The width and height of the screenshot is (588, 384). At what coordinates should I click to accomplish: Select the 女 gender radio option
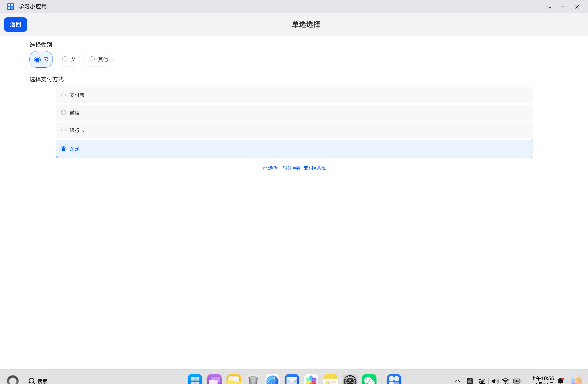(68, 59)
